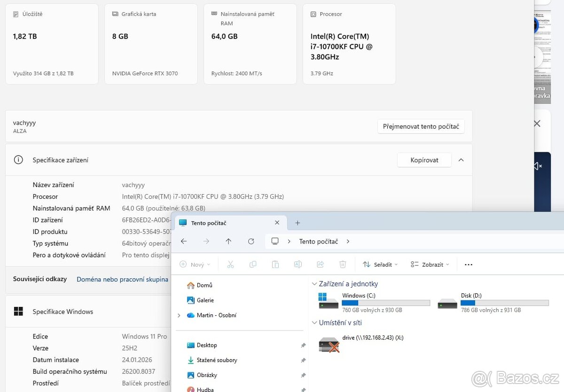This screenshot has height=392, width=564.
Task: Collapse the Umístění v síti group
Action: click(314, 323)
